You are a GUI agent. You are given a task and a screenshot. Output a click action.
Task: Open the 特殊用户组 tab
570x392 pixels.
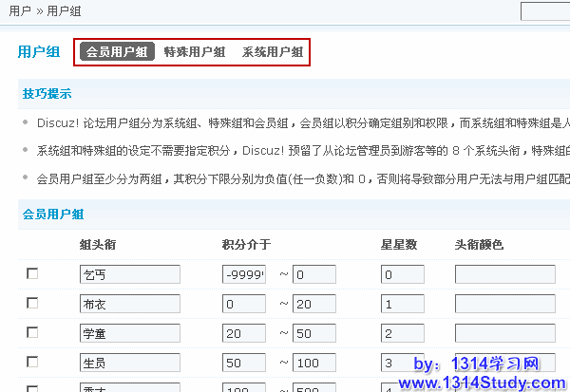tap(194, 51)
